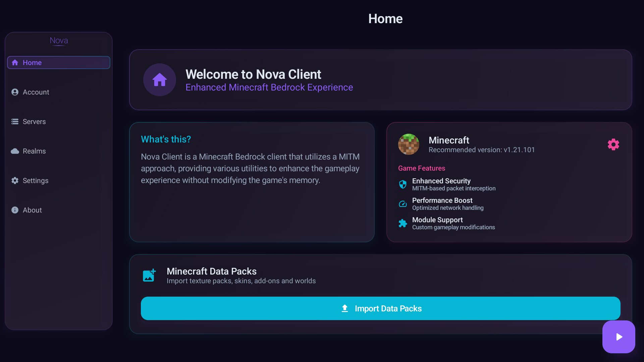Open the About section
Image resolution: width=644 pixels, height=362 pixels.
tap(32, 210)
